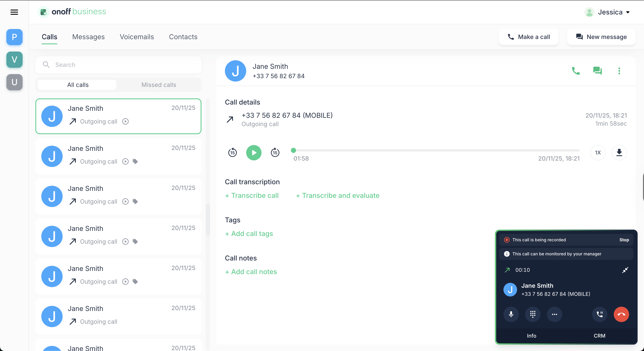Select the V workspace avatar

[x=14, y=59]
